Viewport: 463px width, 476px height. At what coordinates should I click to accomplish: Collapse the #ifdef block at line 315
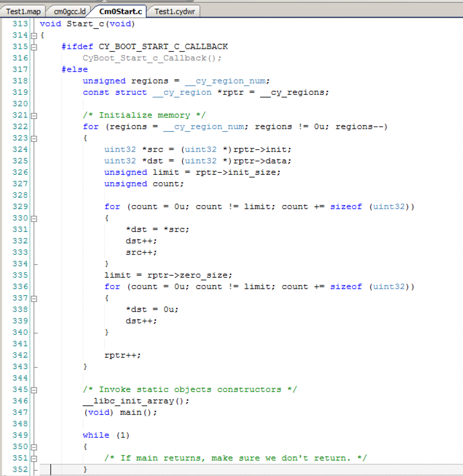click(34, 46)
